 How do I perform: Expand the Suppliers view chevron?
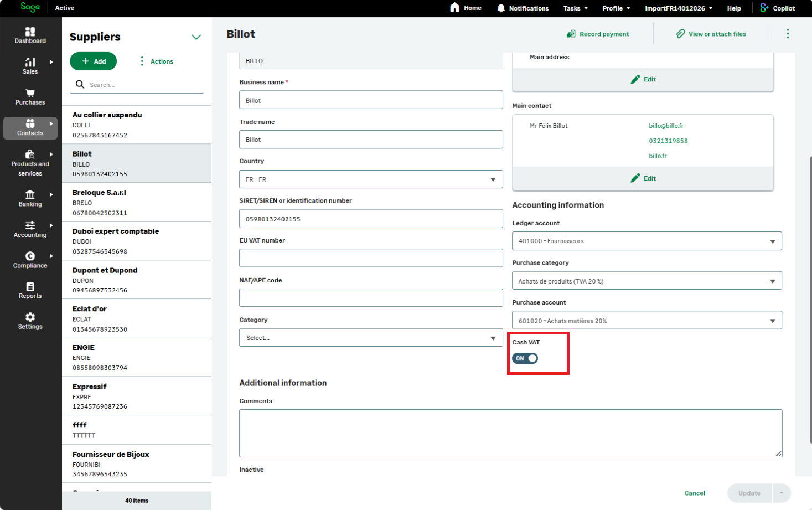coord(196,37)
